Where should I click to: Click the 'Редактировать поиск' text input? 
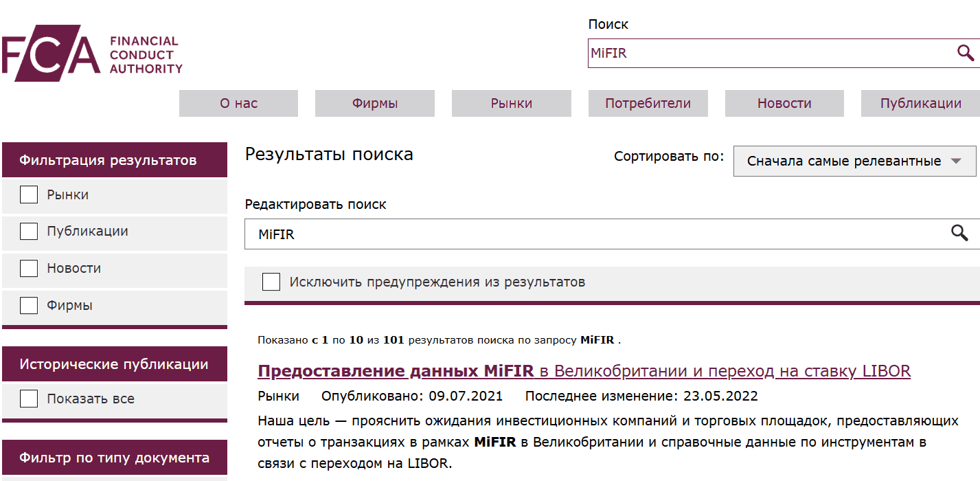coord(549,234)
